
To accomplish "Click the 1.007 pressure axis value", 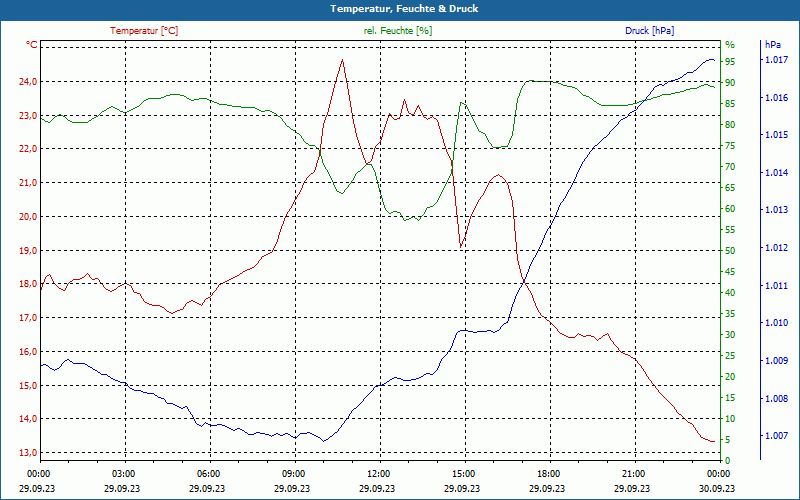I will (x=776, y=436).
